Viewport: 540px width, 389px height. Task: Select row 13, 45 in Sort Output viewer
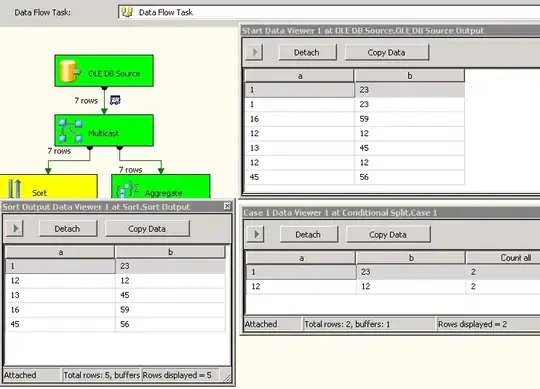click(x=116, y=295)
